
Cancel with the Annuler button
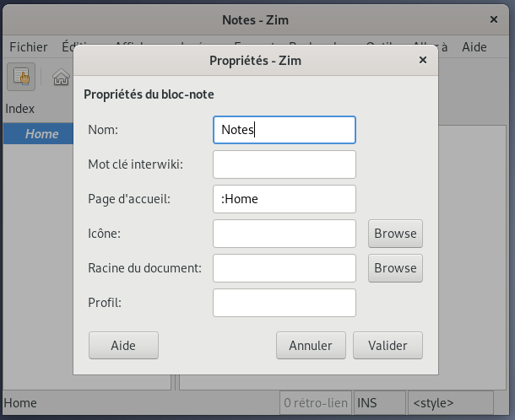coord(311,345)
